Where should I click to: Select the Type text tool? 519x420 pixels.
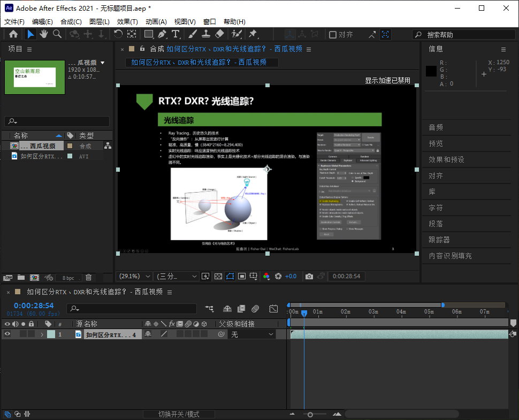click(x=175, y=34)
